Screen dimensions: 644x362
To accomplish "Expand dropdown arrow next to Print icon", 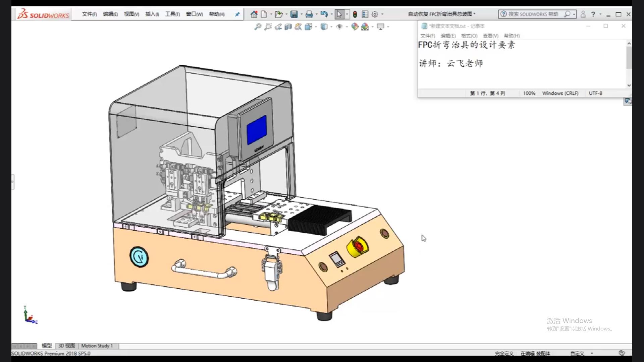I will click(x=317, y=14).
